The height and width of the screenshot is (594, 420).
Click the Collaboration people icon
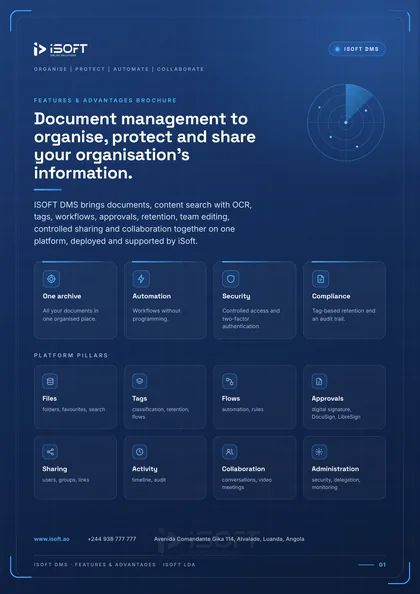[230, 452]
